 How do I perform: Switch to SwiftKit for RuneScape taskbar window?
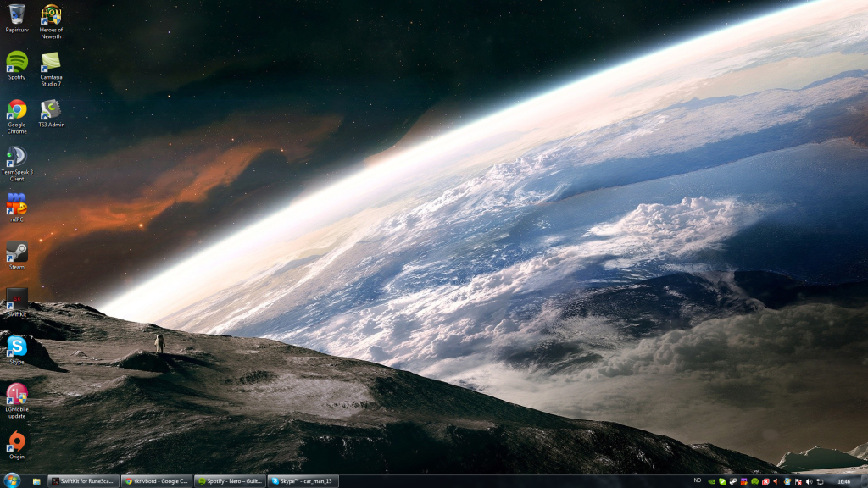(x=84, y=481)
